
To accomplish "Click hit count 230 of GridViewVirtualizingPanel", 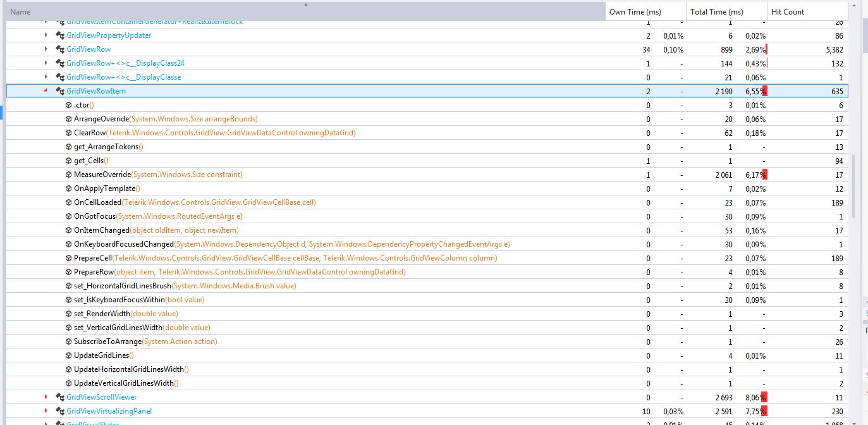I will (x=836, y=411).
